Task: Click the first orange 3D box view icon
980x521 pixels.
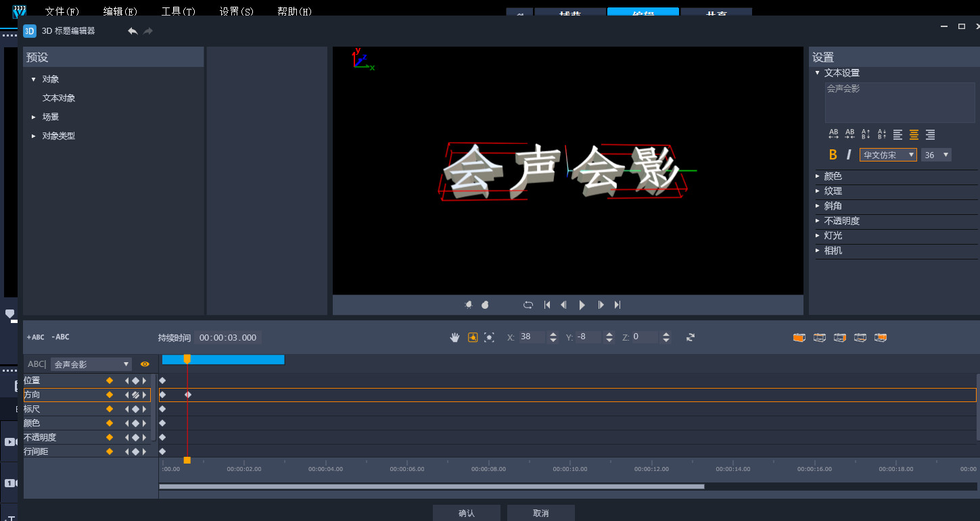Action: 799,337
